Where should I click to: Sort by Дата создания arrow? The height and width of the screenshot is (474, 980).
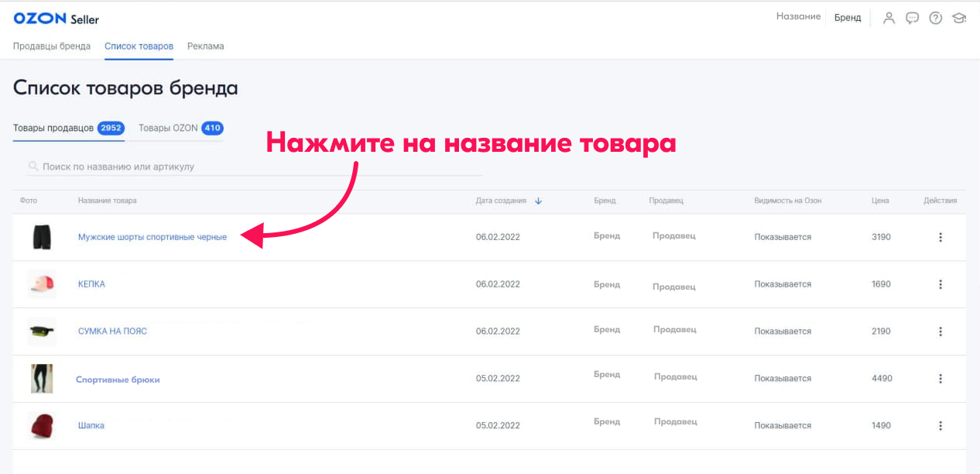[x=538, y=201]
